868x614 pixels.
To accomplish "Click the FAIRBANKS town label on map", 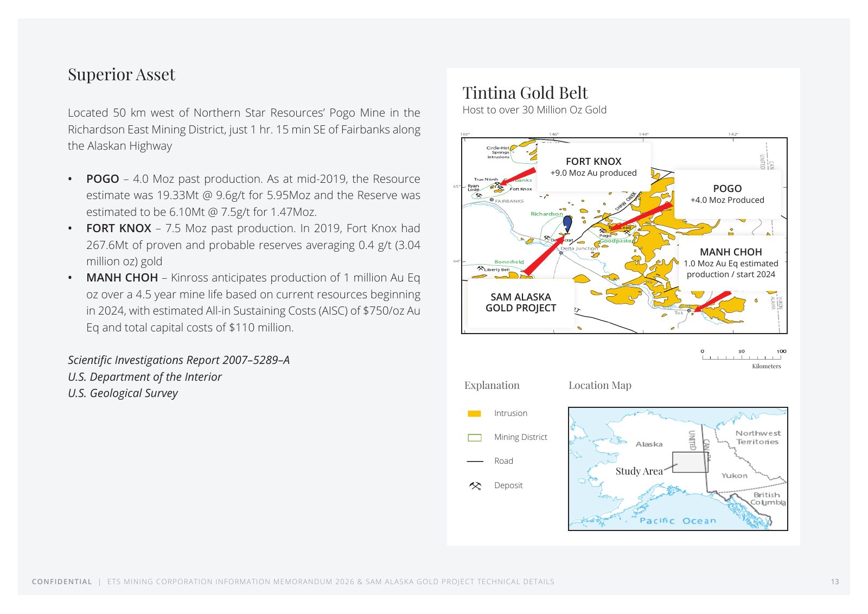I will coord(509,201).
